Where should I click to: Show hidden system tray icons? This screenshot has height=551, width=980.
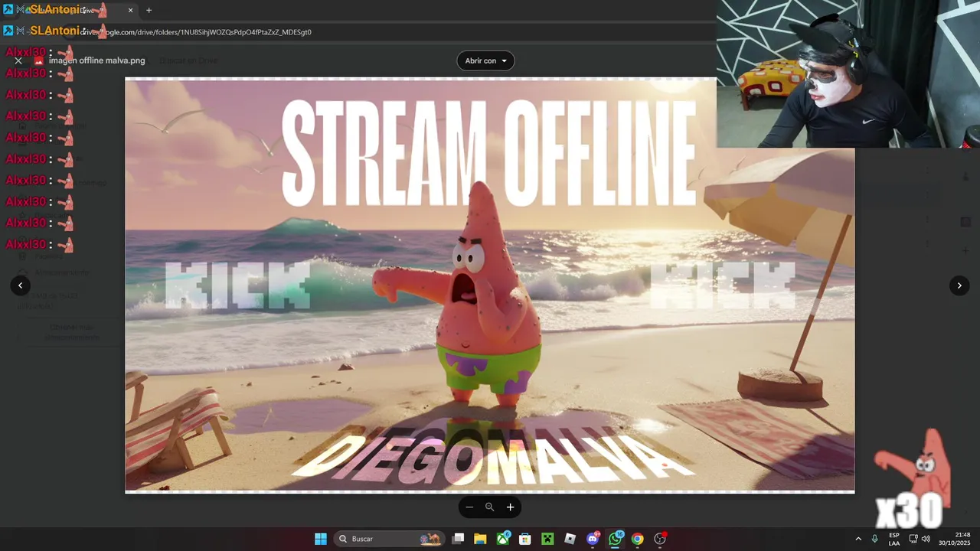tap(858, 539)
